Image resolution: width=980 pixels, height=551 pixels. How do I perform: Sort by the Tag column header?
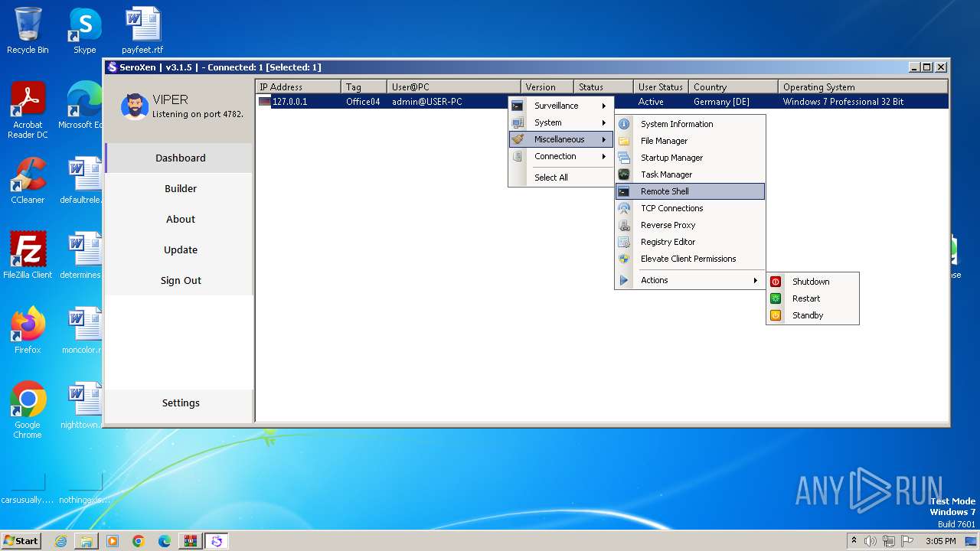point(364,86)
